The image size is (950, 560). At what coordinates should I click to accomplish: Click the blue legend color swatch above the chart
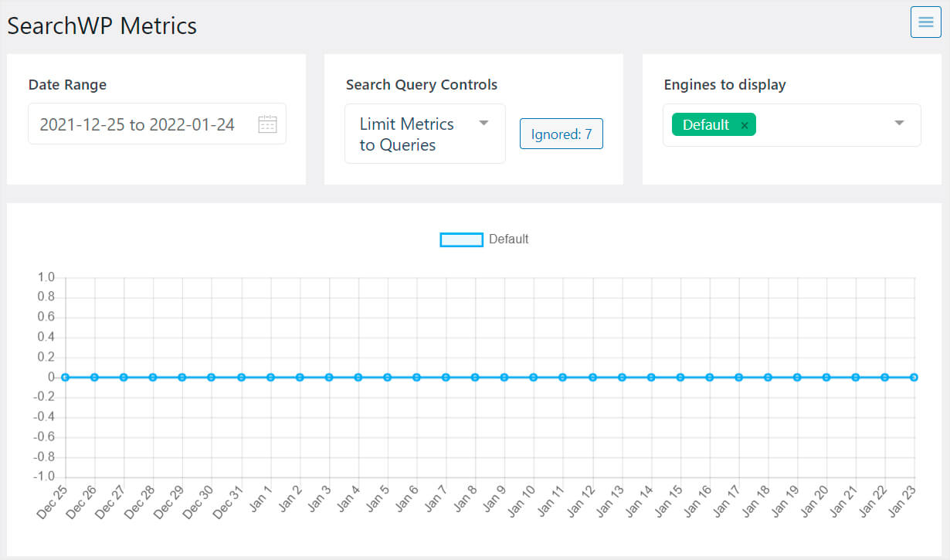[x=461, y=239]
